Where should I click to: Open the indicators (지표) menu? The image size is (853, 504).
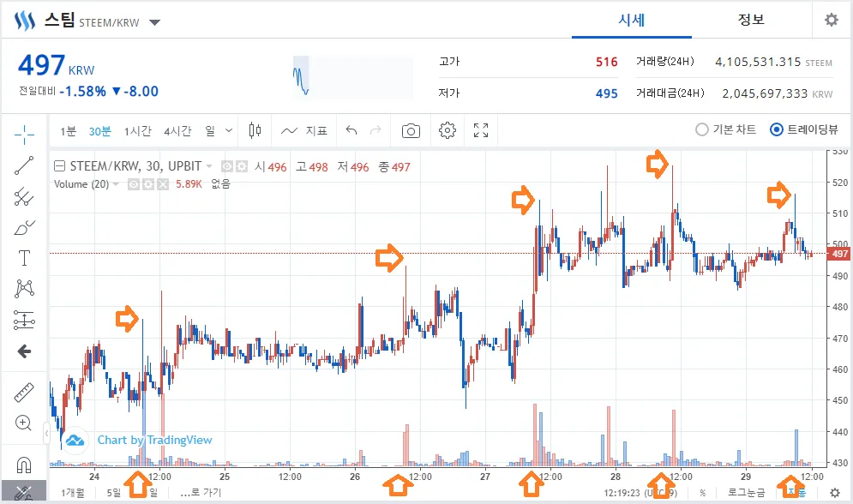pyautogui.click(x=304, y=131)
